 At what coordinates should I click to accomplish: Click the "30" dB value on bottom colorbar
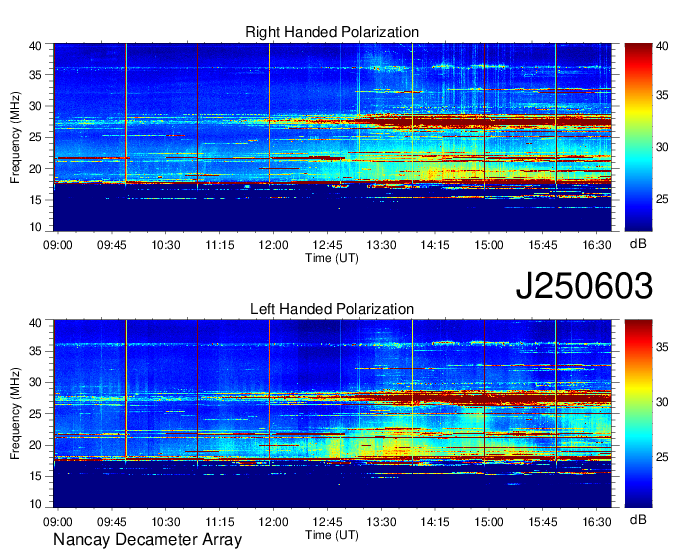pos(662,402)
